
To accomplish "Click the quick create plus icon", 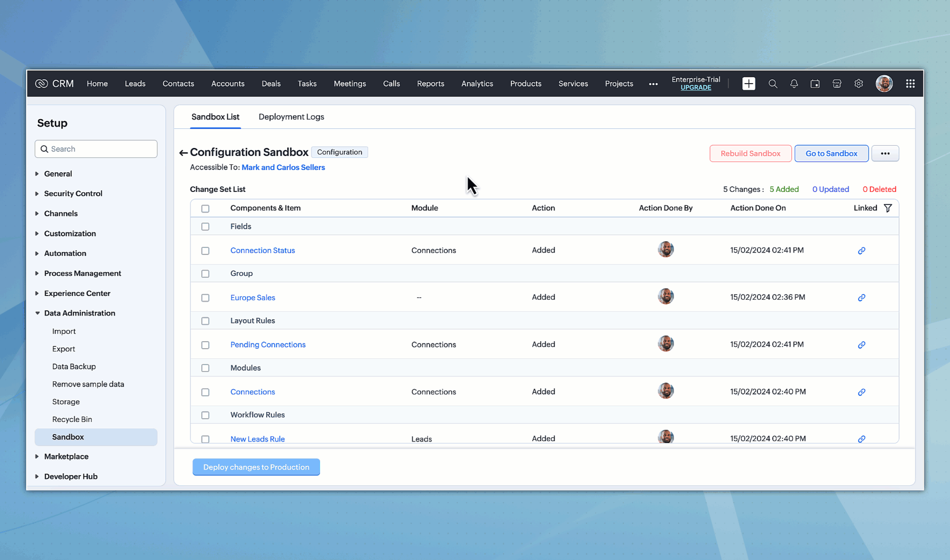I will tap(748, 84).
